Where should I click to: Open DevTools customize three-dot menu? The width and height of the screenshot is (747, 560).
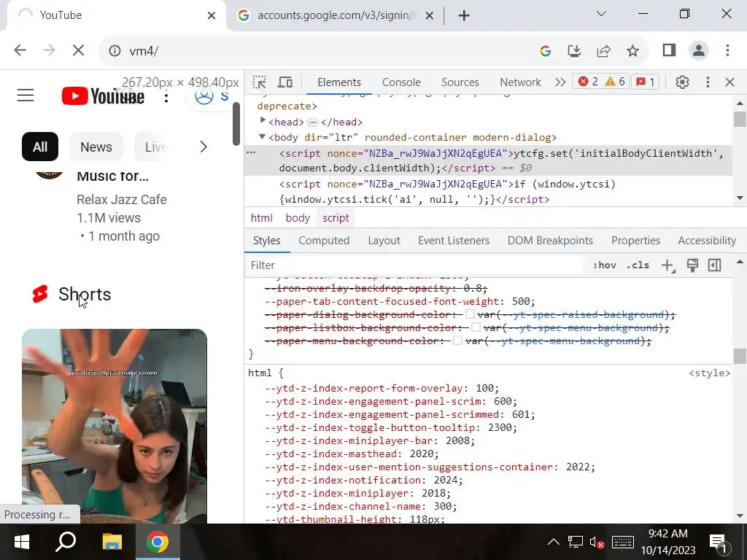(x=708, y=82)
